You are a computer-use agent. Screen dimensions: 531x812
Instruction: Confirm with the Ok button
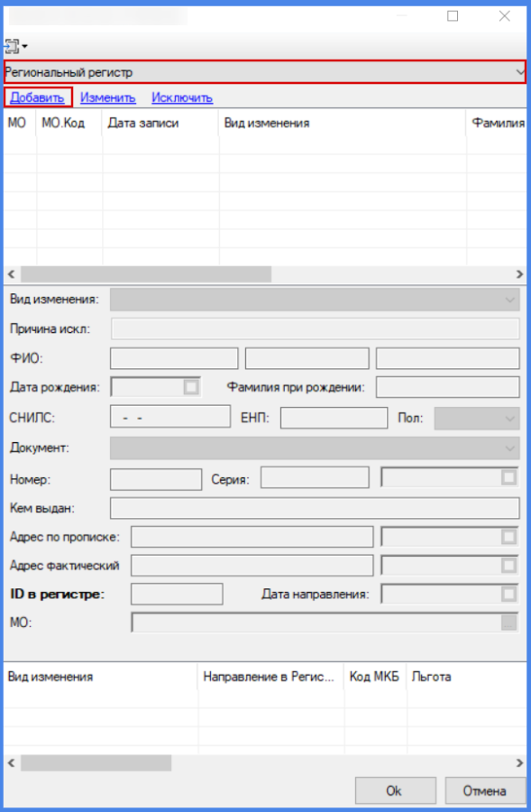(x=396, y=790)
